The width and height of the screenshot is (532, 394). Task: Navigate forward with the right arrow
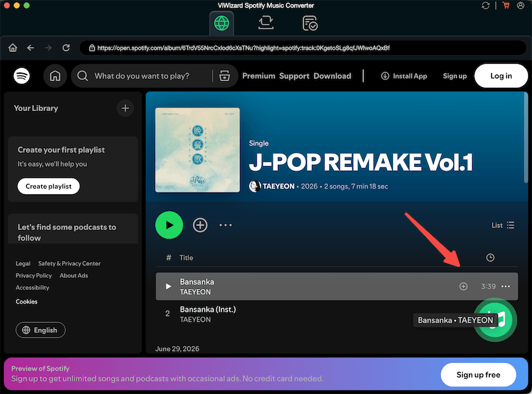(x=48, y=48)
